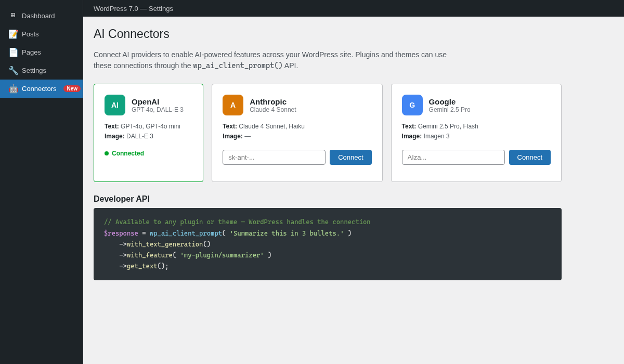
Task: Click 'Gemini 2.5 Pro' subtitle under Google
Action: pos(450,110)
